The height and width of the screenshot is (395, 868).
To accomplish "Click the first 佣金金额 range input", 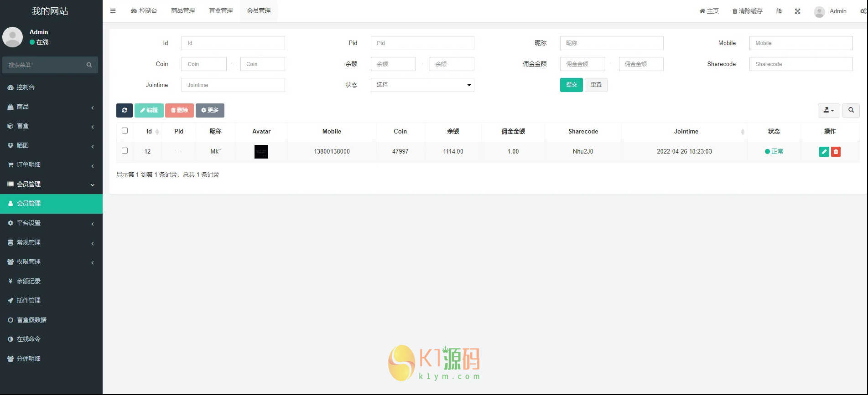I will click(x=582, y=64).
